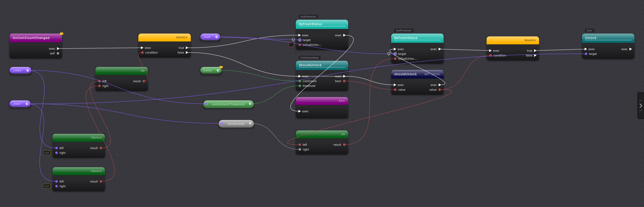Click the exec input arrow on EXIT node
This screenshot has width=644, height=207.
pyautogui.click(x=299, y=111)
